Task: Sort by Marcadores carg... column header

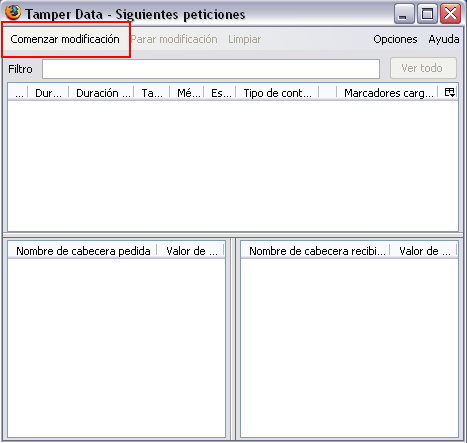Action: click(388, 93)
